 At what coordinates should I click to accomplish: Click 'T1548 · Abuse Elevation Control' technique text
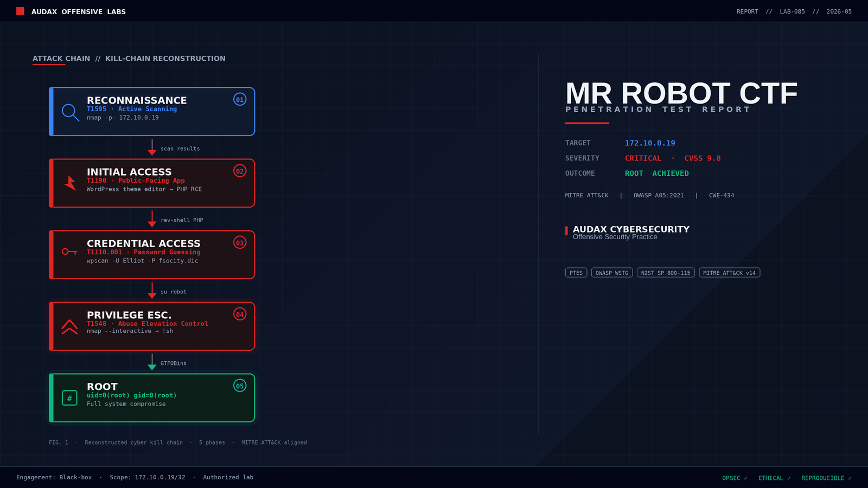tap(148, 324)
